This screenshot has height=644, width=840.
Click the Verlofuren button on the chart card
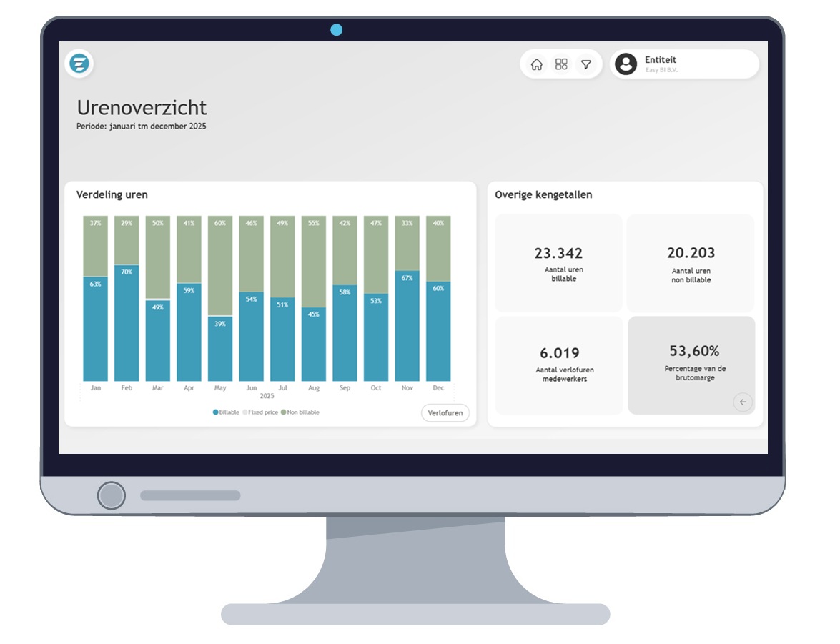tap(445, 413)
